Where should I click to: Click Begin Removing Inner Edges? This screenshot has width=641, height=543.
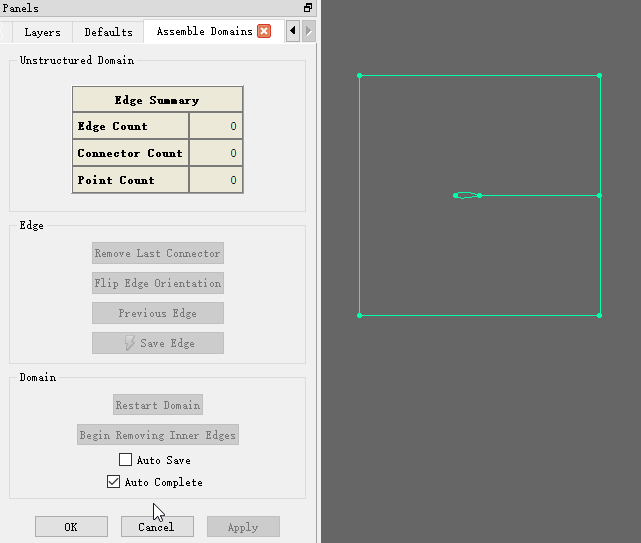click(x=158, y=435)
